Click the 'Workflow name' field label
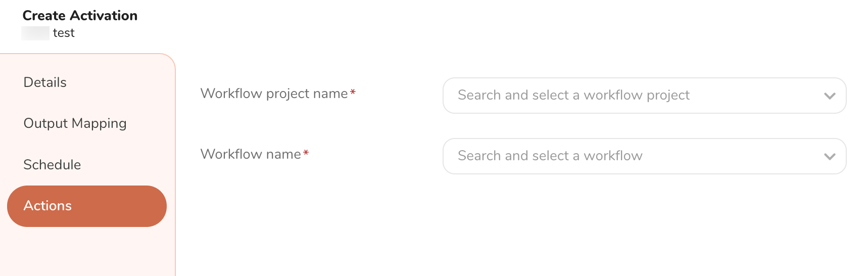The height and width of the screenshot is (276, 868). click(251, 154)
